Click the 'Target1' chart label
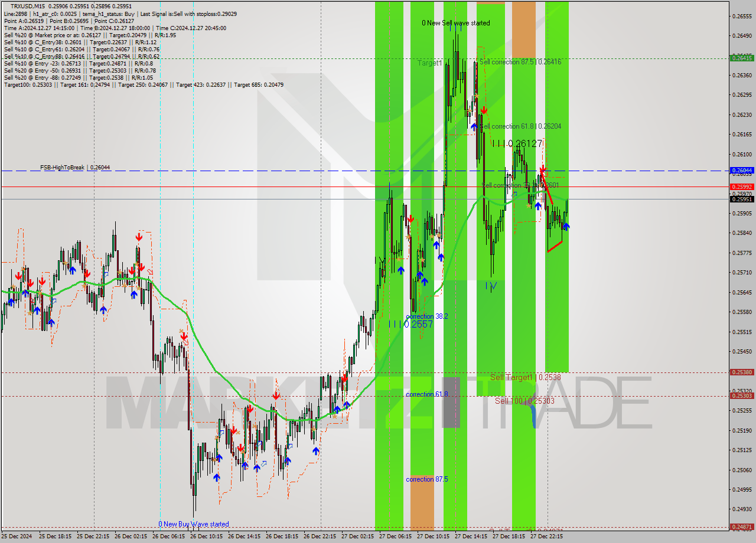The image size is (756, 543). pos(429,63)
